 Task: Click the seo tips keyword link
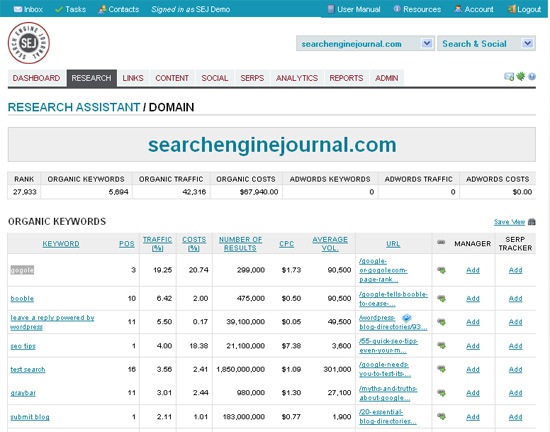23,346
